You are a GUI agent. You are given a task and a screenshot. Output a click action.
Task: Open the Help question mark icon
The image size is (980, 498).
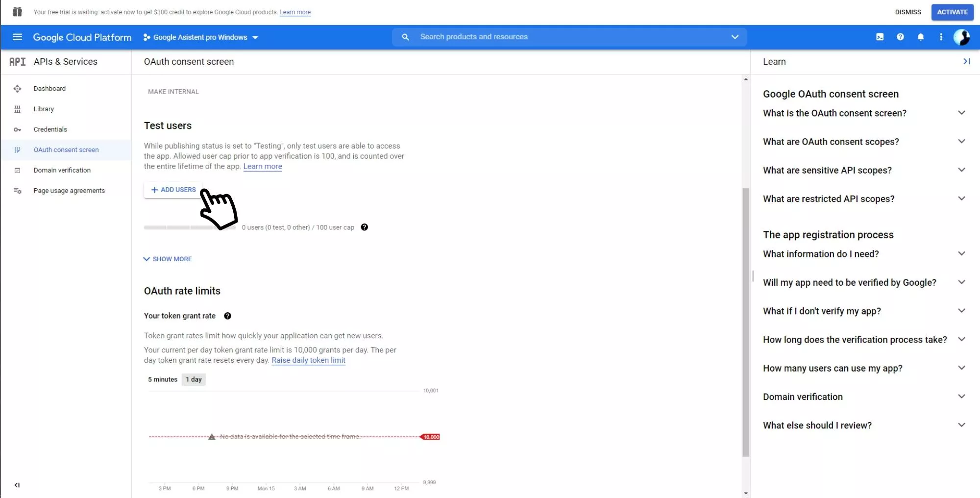pyautogui.click(x=900, y=37)
